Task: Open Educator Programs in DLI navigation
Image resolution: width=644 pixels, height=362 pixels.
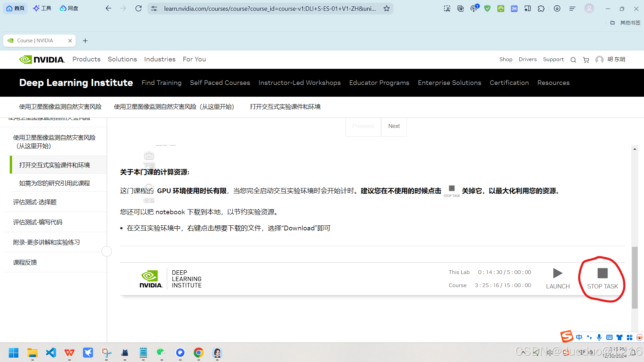Action: (379, 83)
